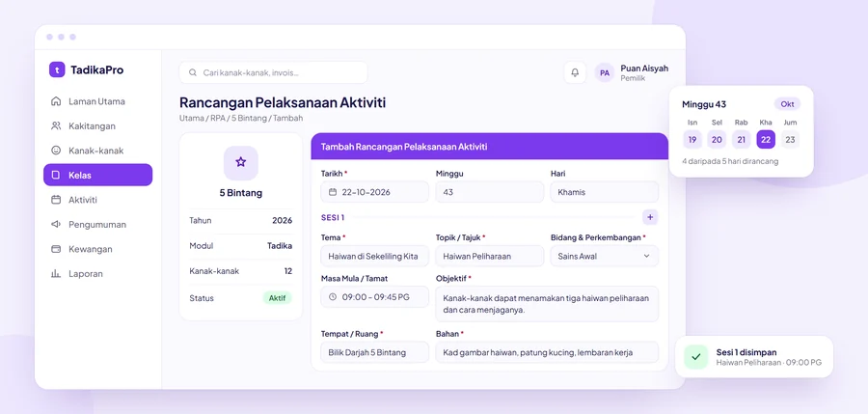Open Aktiviti sidebar item

click(98, 200)
